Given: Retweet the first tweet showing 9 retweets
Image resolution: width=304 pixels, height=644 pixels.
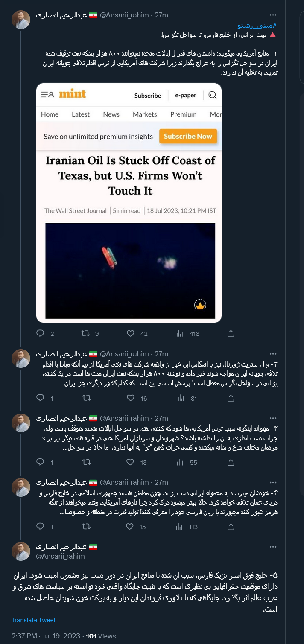Looking at the screenshot, I should (86, 333).
